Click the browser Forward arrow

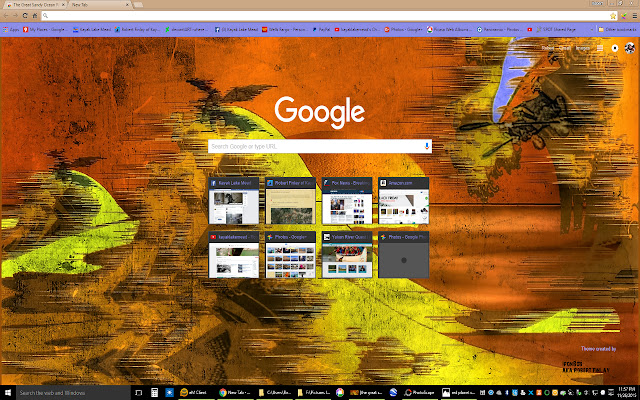click(16, 16)
